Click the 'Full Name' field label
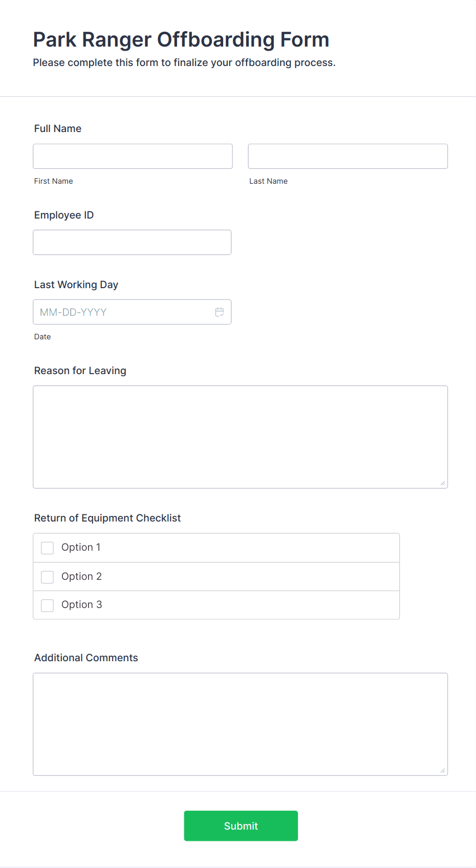476x868 pixels. click(58, 129)
